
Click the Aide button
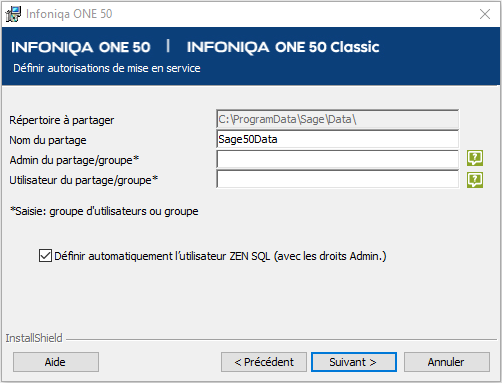(x=56, y=362)
